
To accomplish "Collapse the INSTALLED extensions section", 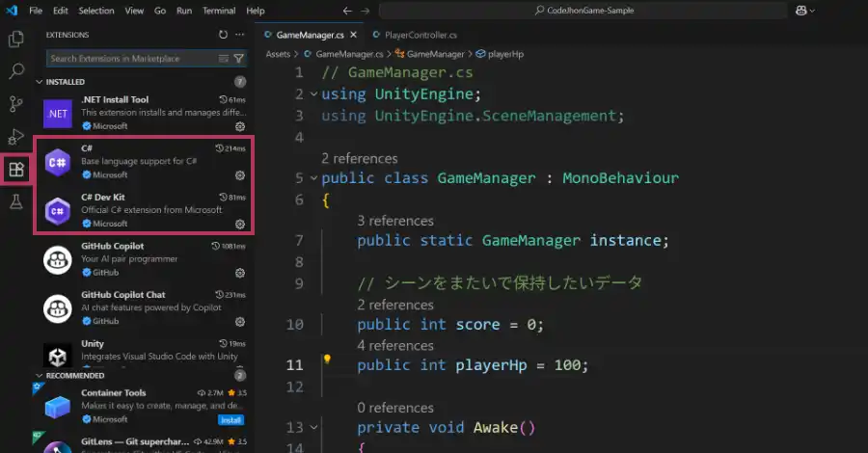I will [x=40, y=82].
